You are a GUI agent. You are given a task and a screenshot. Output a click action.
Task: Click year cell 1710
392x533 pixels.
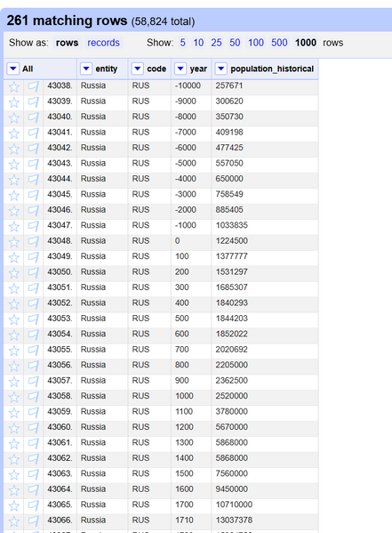184,521
